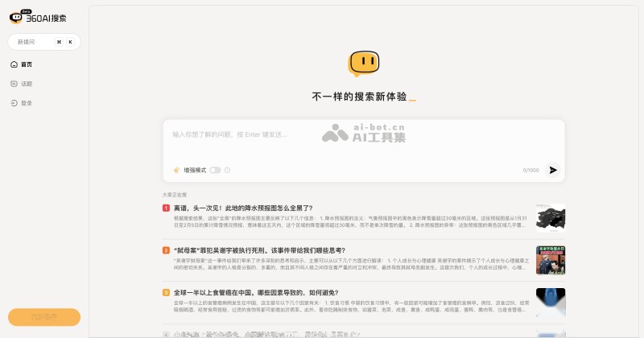The image size is (644, 338).
Task: Open trending topic about 吴谢宇
Action: pos(259,250)
